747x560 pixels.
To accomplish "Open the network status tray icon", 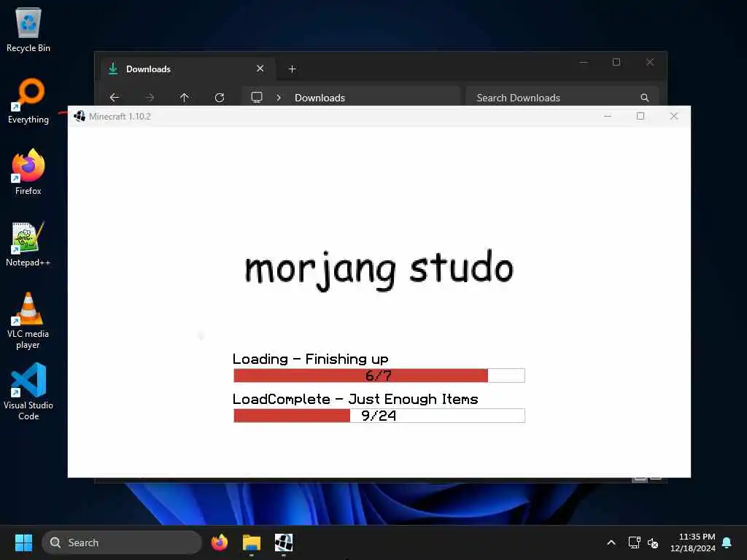I will pos(634,542).
